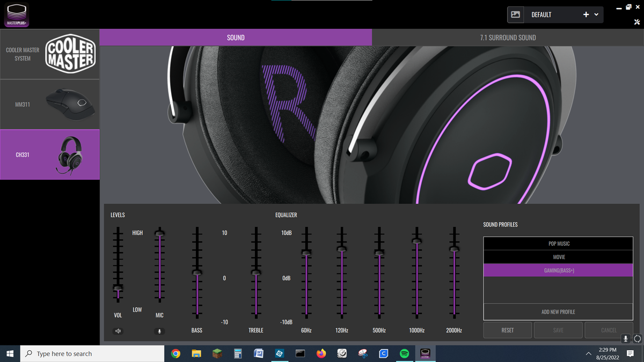This screenshot has height=362, width=644.
Task: Click the small microphone icon at bottom right
Action: click(626, 339)
